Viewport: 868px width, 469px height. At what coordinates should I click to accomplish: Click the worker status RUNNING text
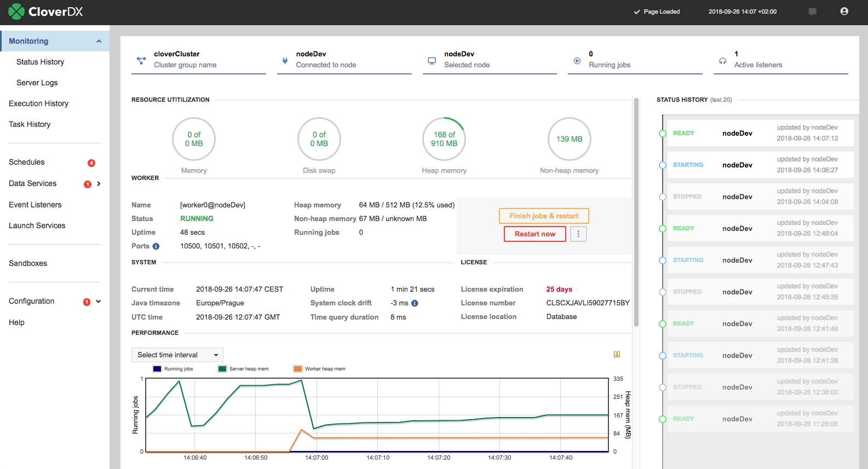(197, 219)
